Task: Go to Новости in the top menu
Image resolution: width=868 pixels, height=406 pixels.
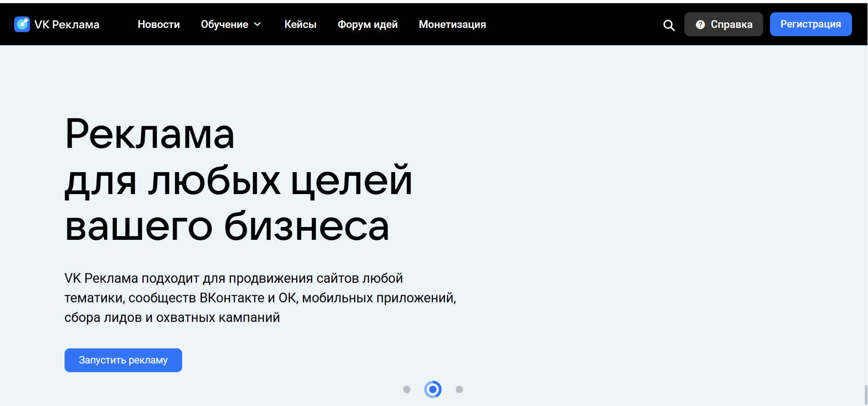Action: (159, 24)
